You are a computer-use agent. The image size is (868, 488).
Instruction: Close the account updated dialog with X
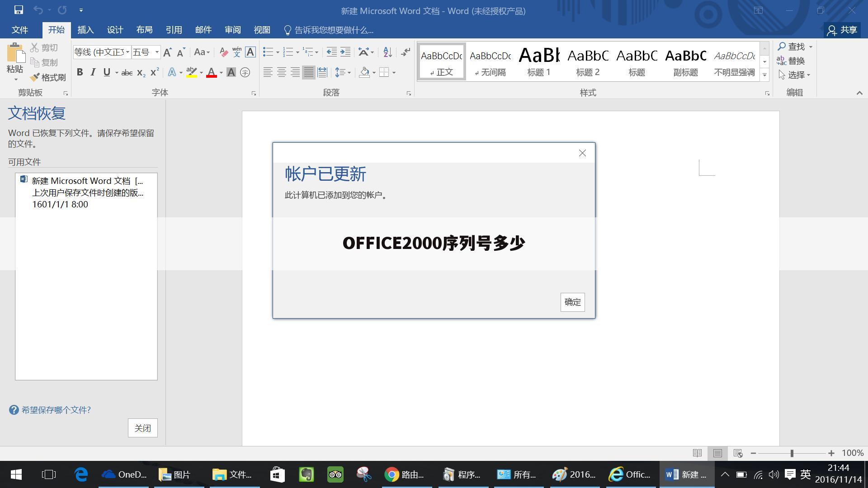click(x=582, y=153)
